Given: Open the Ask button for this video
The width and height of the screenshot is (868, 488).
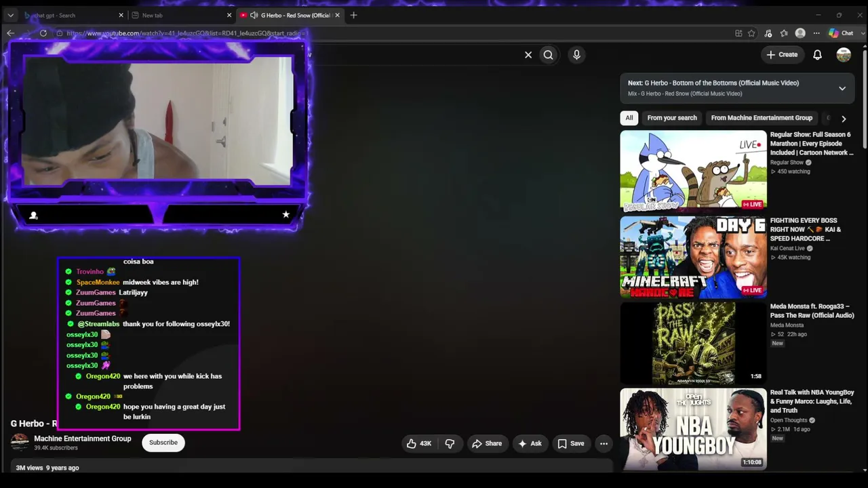Looking at the screenshot, I should (x=530, y=444).
